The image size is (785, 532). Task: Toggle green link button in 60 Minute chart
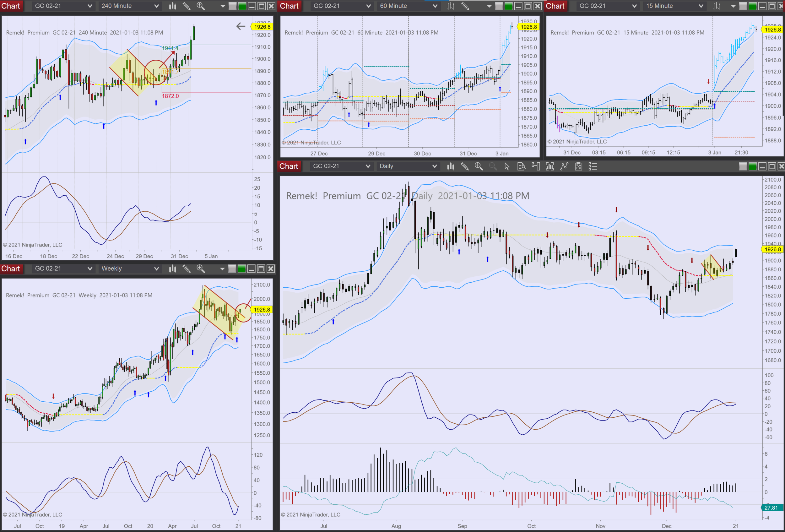click(509, 6)
